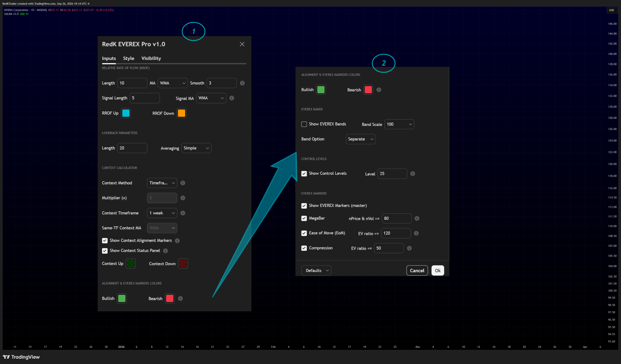Open the Signal MA dropdown
This screenshot has height=364, width=621.
tap(211, 98)
